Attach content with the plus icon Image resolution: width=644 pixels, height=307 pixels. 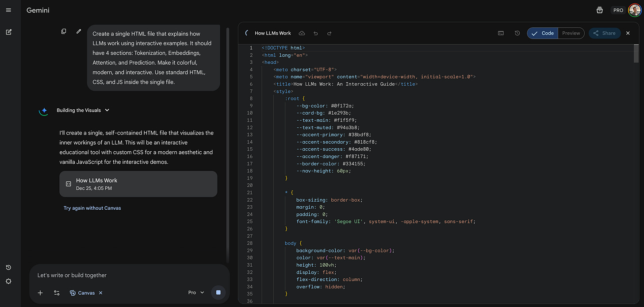pos(40,292)
